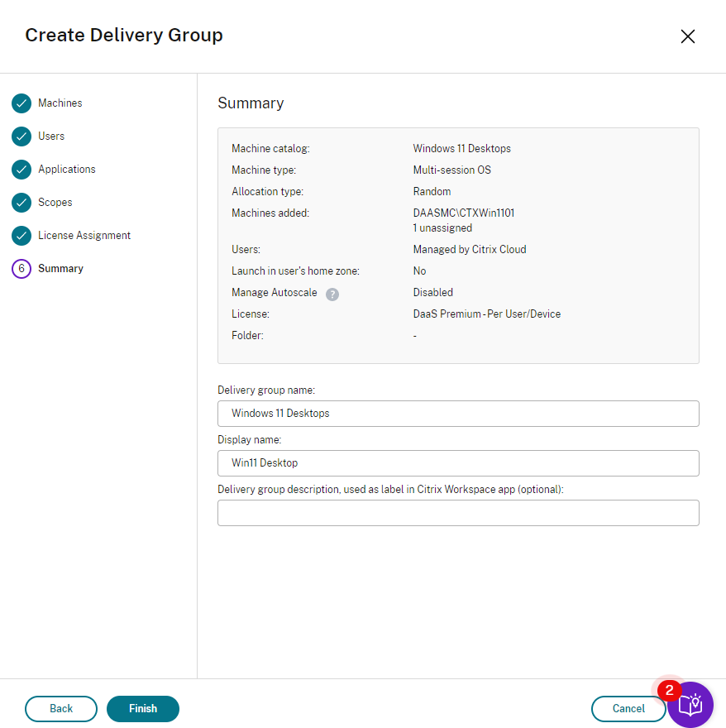Click the 'Summary' page heading
Image resolution: width=726 pixels, height=728 pixels.
click(x=251, y=103)
